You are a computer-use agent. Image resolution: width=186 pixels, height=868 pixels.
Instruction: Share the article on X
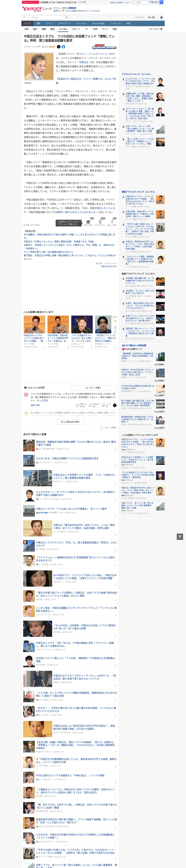tap(59, 47)
